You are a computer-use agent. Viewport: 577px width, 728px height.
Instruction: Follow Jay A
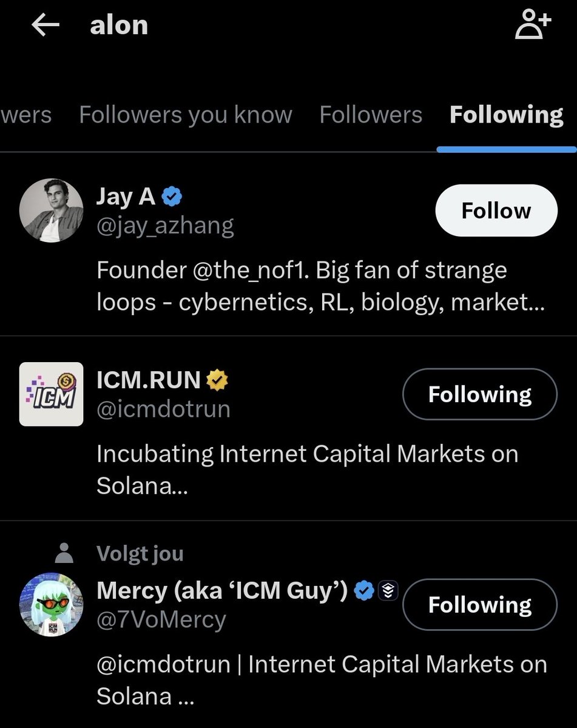(496, 211)
